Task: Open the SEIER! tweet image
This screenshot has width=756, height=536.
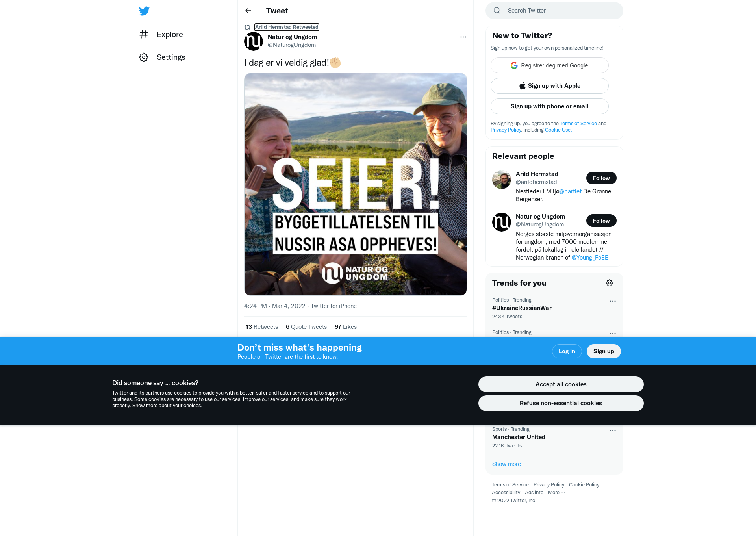Action: coord(355,184)
